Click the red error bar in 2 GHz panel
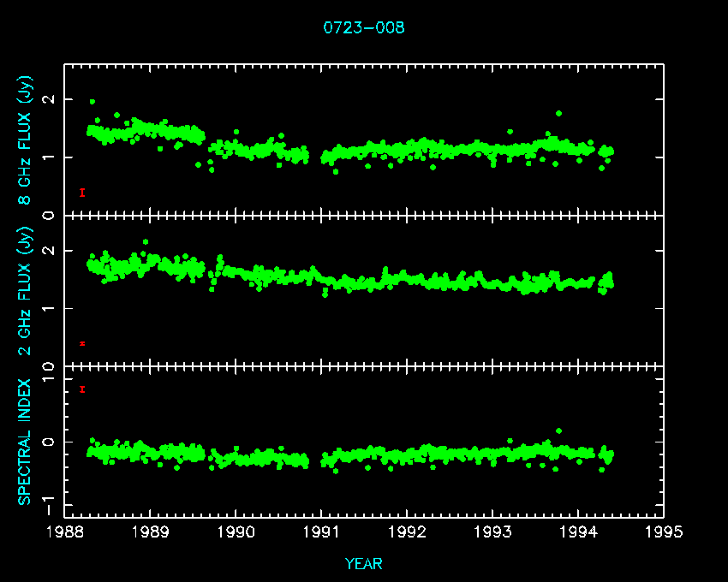Screen dimensions: 728x582 coord(82,343)
